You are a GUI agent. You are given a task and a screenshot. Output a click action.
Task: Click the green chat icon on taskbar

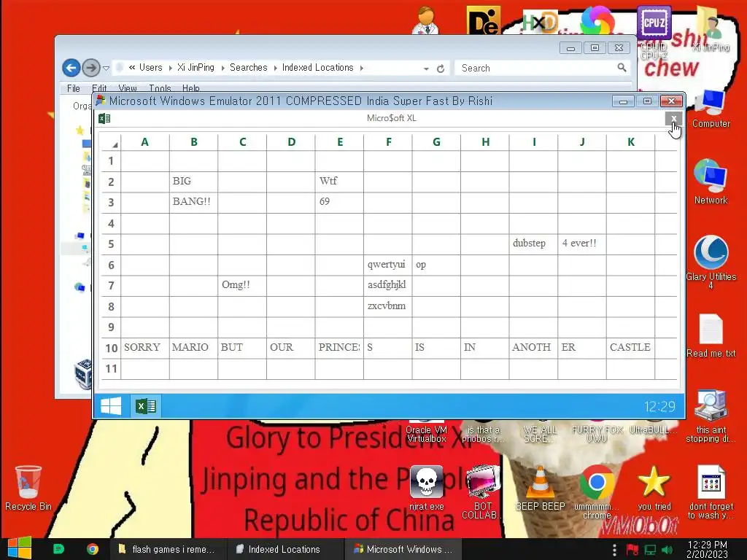click(58, 549)
